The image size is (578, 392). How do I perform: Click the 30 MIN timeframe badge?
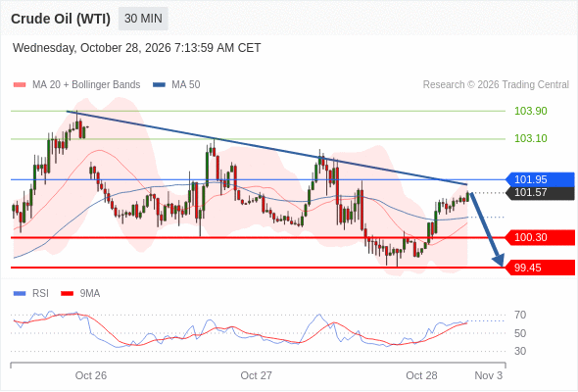click(x=143, y=19)
